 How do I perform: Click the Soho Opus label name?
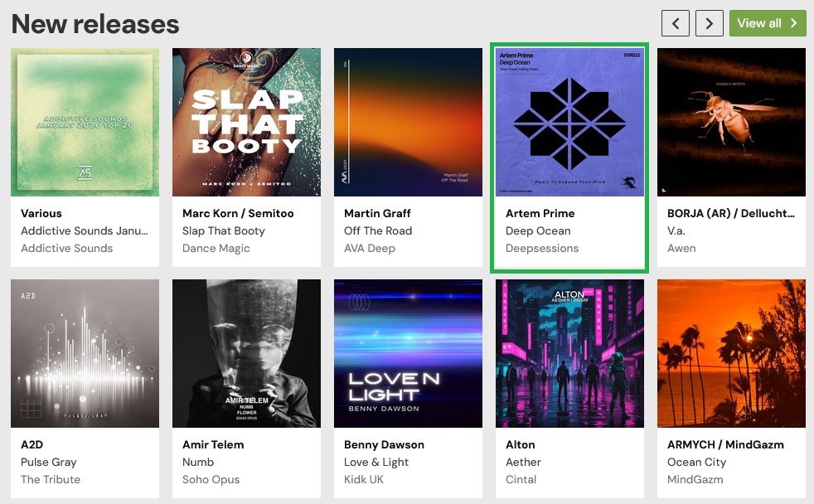tap(211, 479)
